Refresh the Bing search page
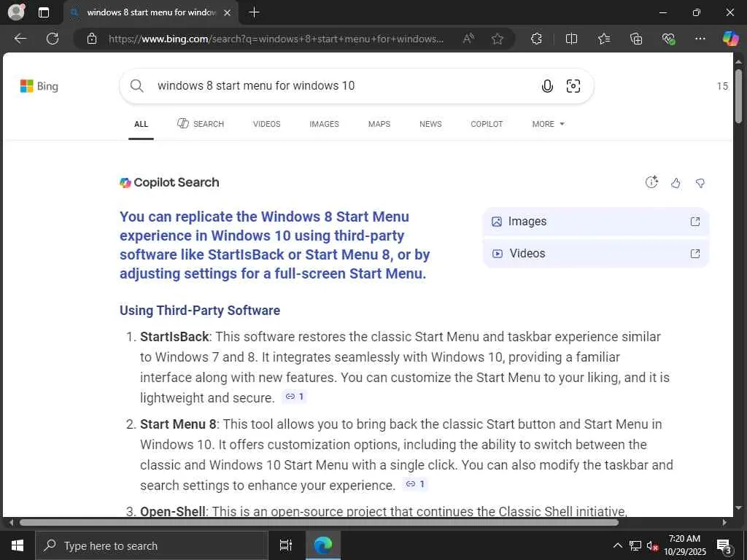 53,39
